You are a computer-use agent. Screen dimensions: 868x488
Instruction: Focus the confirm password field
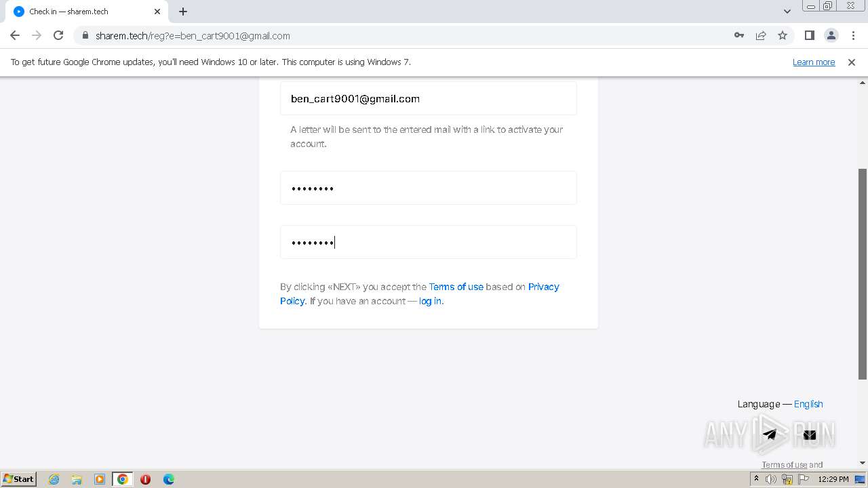pos(429,242)
